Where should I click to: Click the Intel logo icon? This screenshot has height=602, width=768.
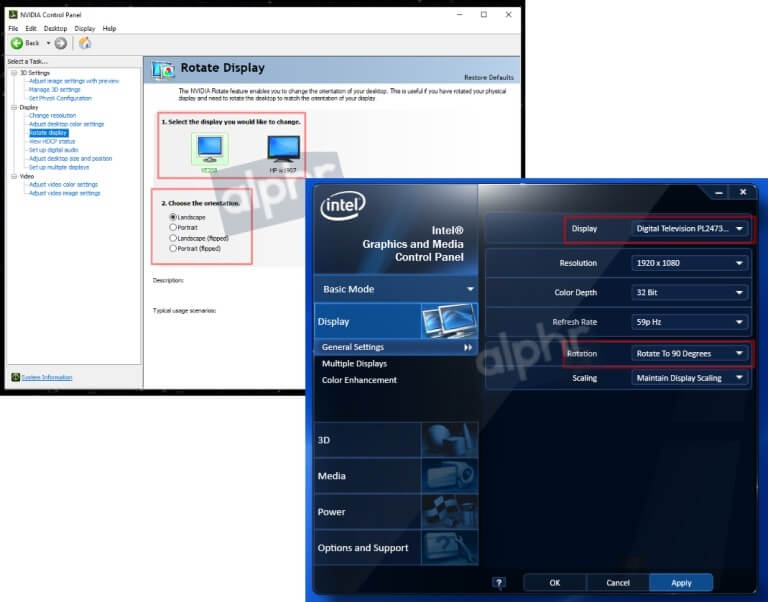343,205
